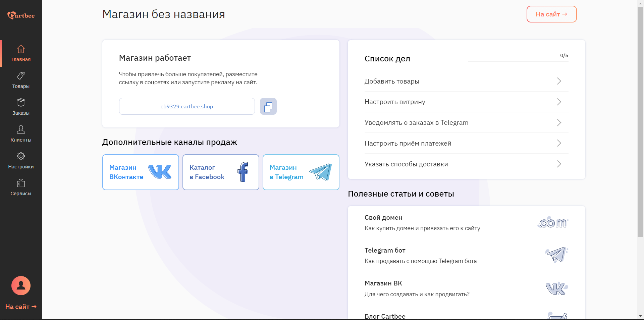
Task: Open the Клиенты person icon
Action: pos(21,129)
